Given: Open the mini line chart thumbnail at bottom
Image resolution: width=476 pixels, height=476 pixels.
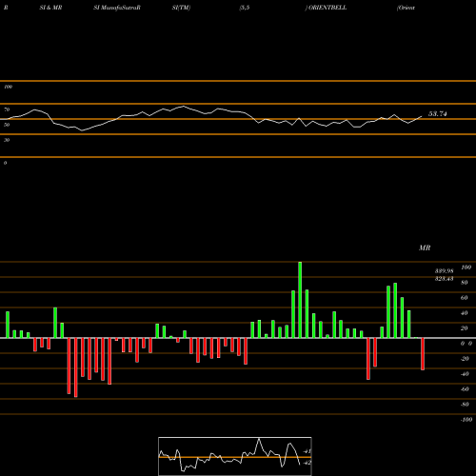Looking at the screenshot, I should pyautogui.click(x=235, y=456).
